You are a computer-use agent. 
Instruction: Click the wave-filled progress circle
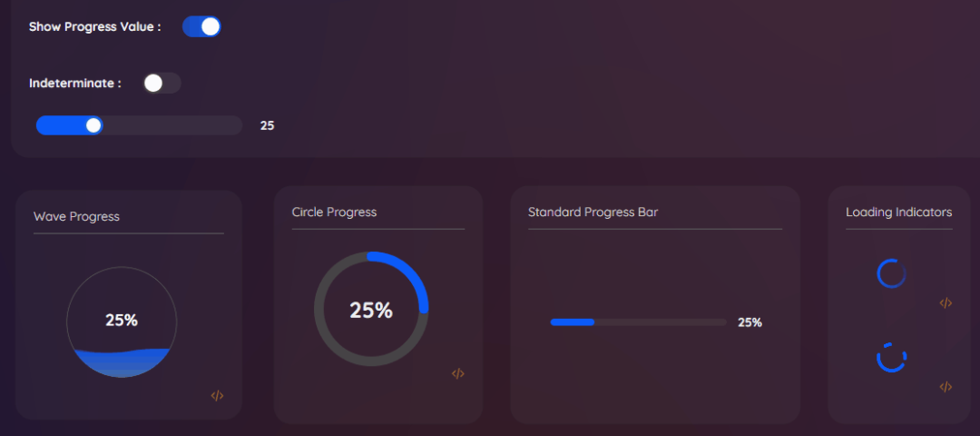pos(122,322)
